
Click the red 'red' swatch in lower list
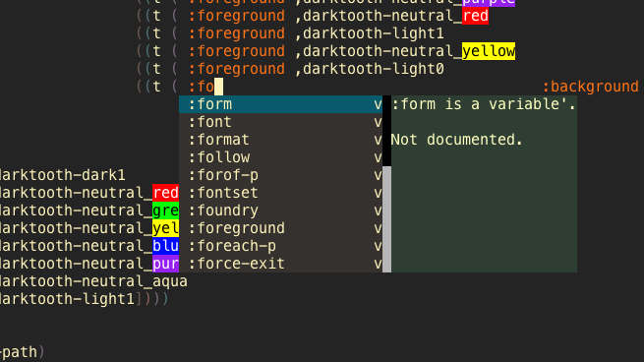165,193
